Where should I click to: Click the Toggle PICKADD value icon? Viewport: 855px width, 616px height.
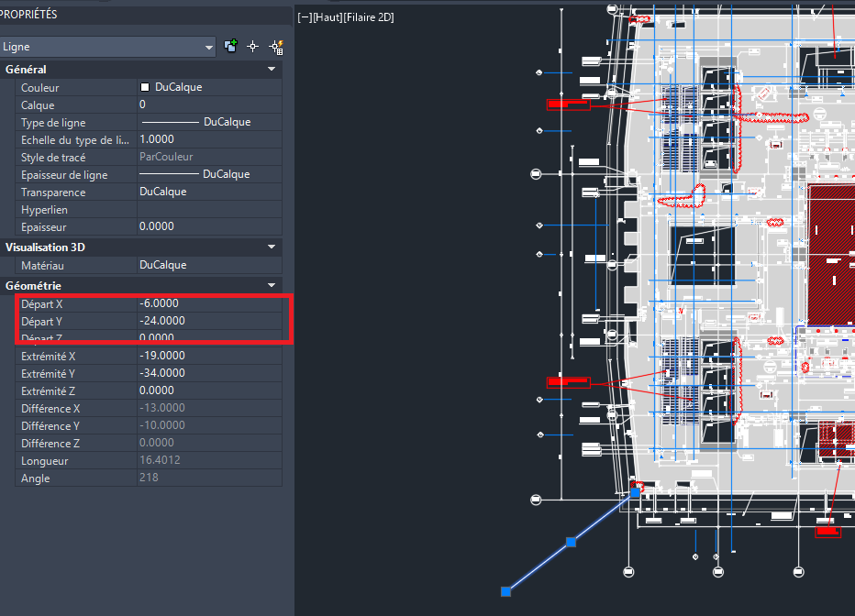tap(230, 46)
